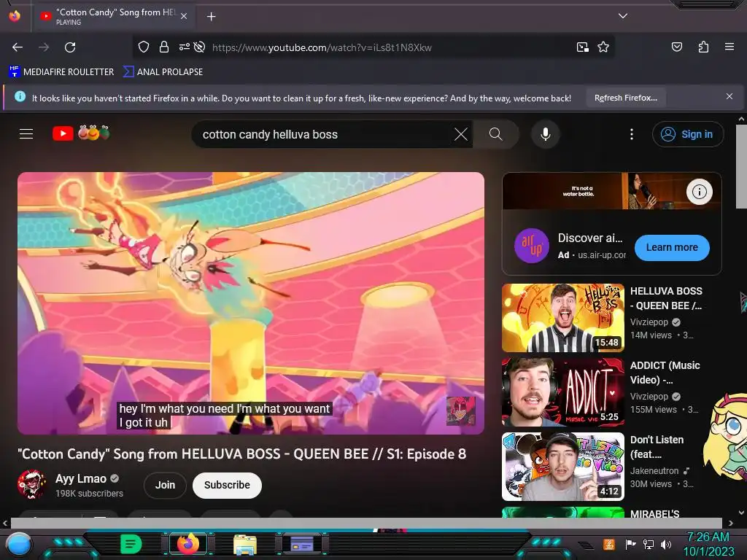Open the Don't Listen video thumbnail
747x560 pixels.
[x=563, y=467]
